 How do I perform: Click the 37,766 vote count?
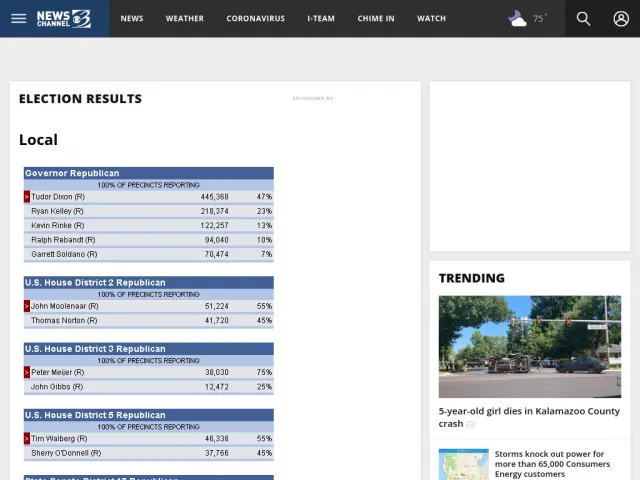[x=216, y=453]
